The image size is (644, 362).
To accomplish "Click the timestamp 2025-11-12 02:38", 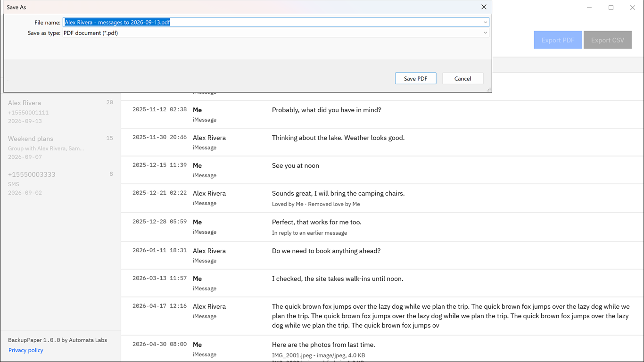I will point(159,109).
